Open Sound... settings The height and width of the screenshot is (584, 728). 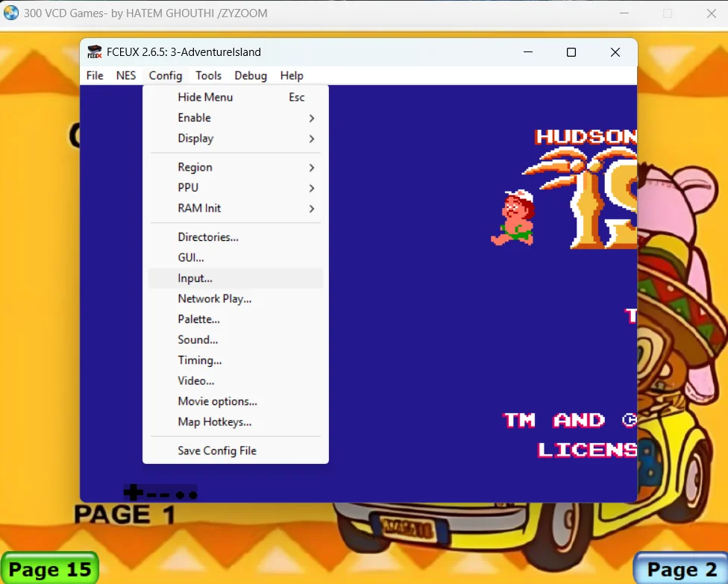[x=236, y=339]
